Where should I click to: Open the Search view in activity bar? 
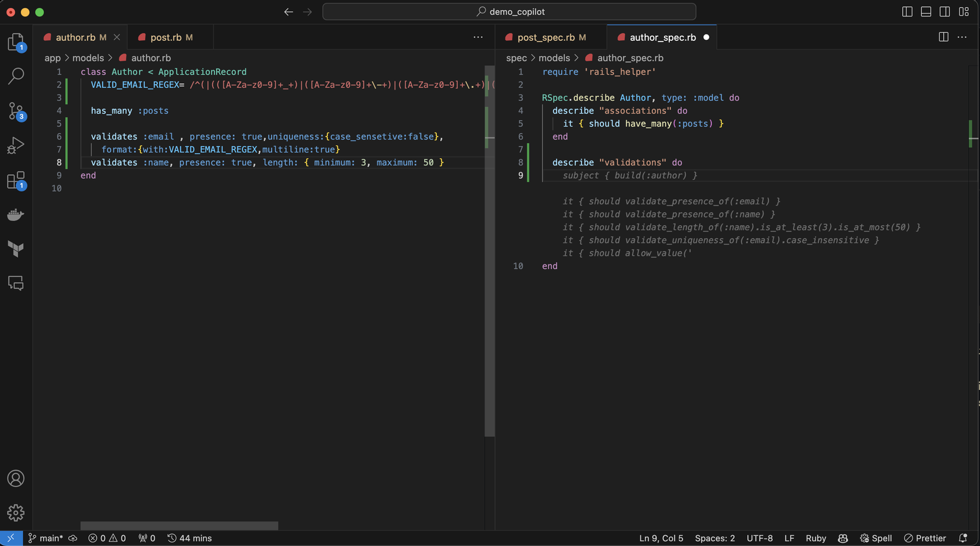16,76
